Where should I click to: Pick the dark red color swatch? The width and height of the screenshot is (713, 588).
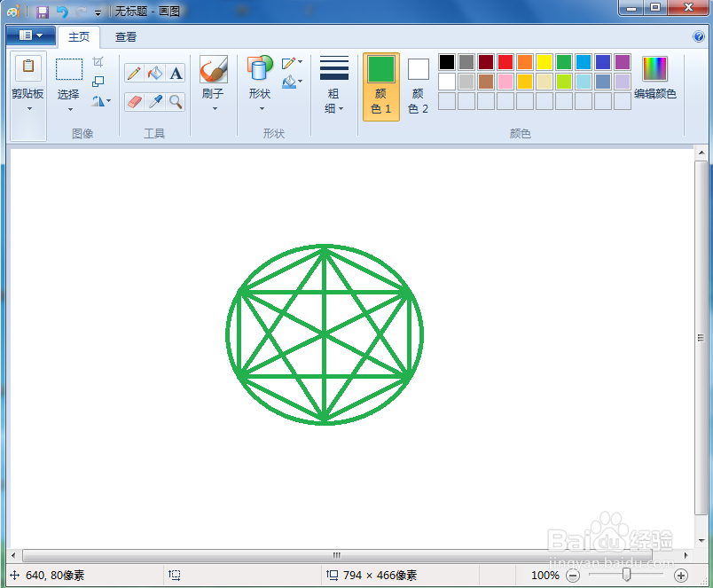coord(486,62)
